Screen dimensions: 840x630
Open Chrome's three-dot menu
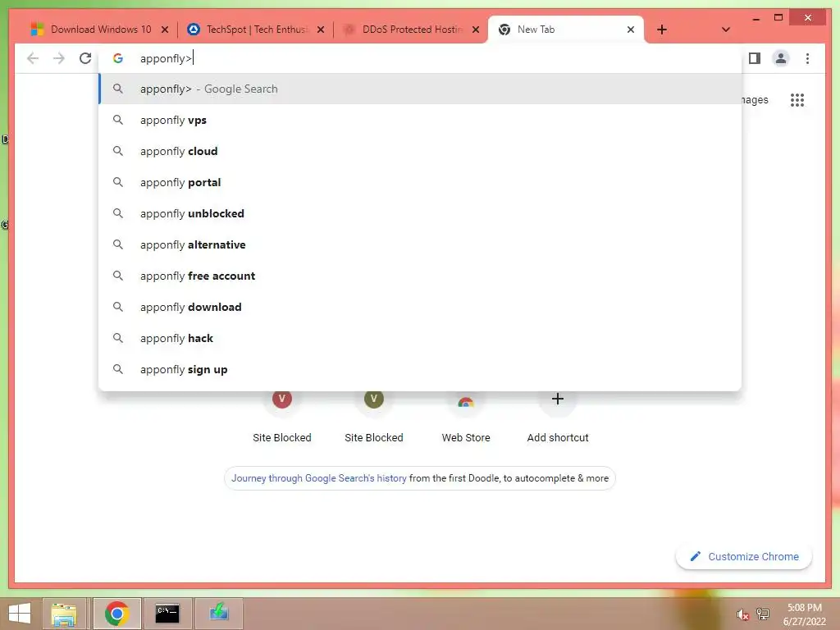pyautogui.click(x=807, y=58)
